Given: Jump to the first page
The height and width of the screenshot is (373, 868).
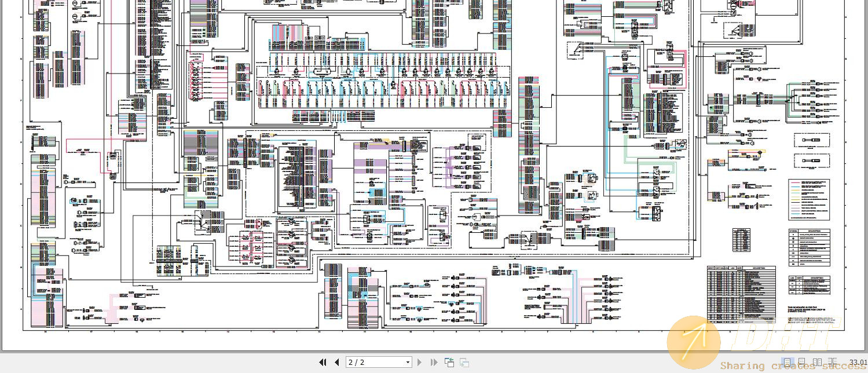Looking at the screenshot, I should [x=323, y=362].
